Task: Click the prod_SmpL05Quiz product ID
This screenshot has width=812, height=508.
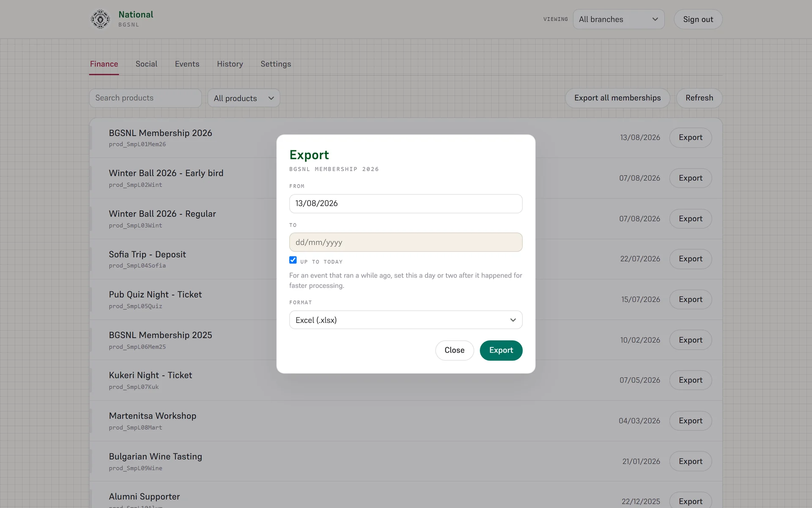Action: 135,306
